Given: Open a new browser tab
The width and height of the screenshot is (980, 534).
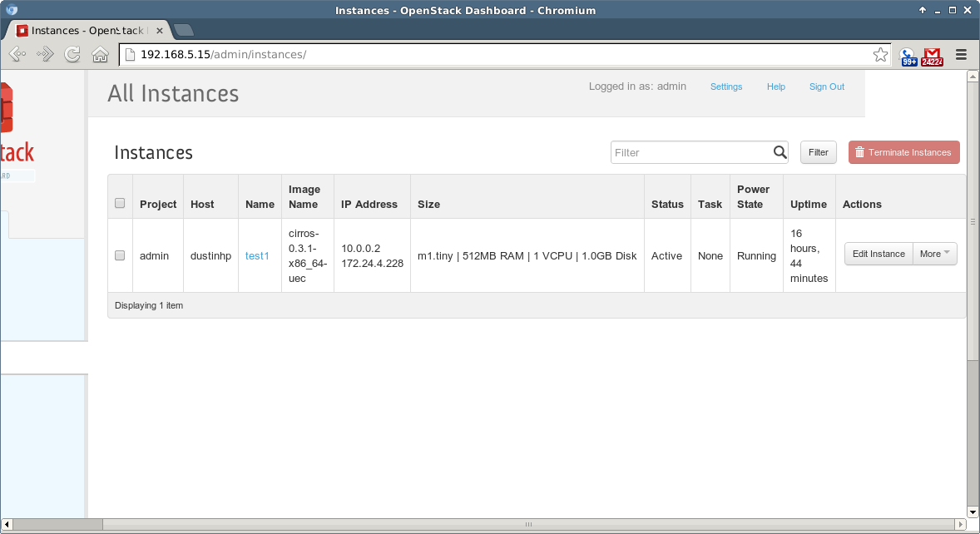Looking at the screenshot, I should (x=184, y=31).
